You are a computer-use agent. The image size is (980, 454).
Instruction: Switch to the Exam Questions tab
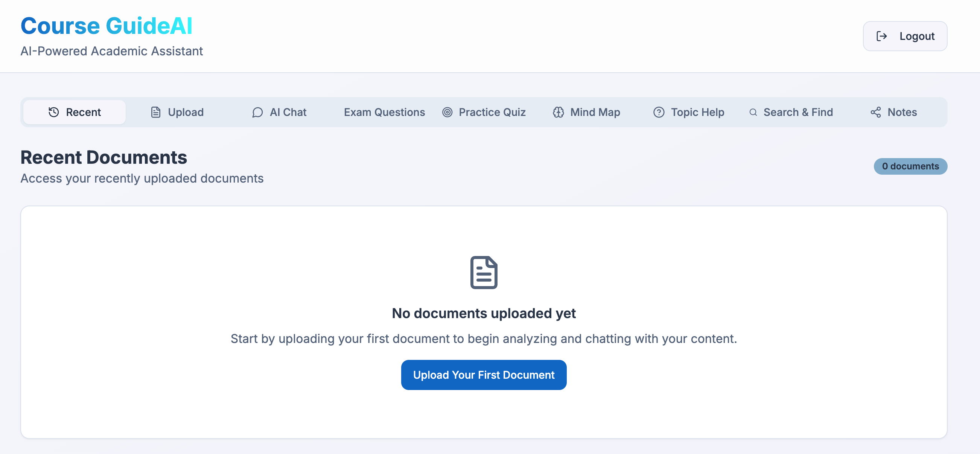tap(384, 112)
